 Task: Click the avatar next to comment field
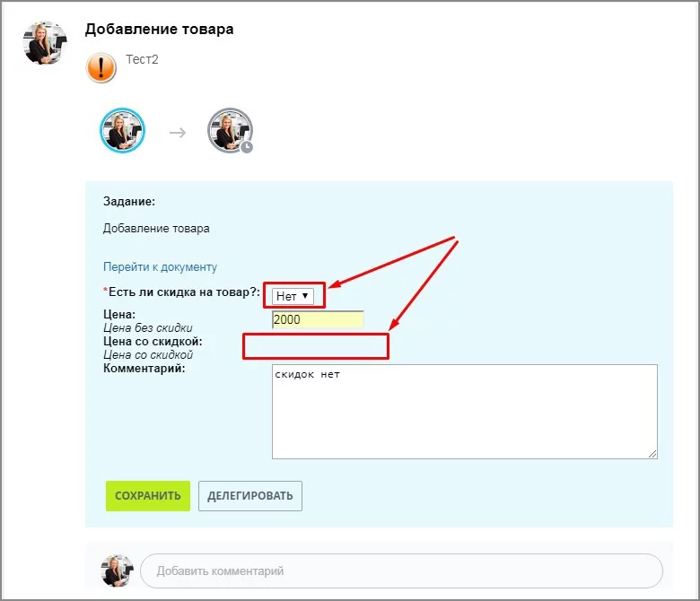117,571
